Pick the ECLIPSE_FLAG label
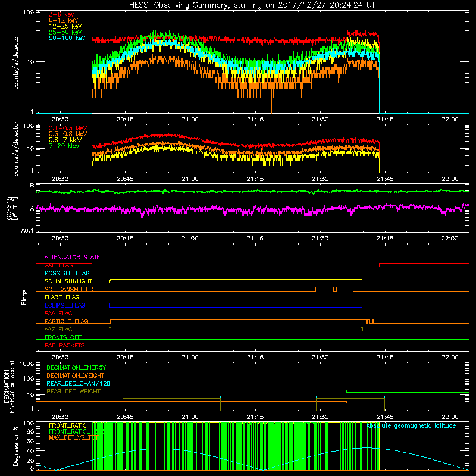This screenshot has height=476, width=476. pos(65,305)
